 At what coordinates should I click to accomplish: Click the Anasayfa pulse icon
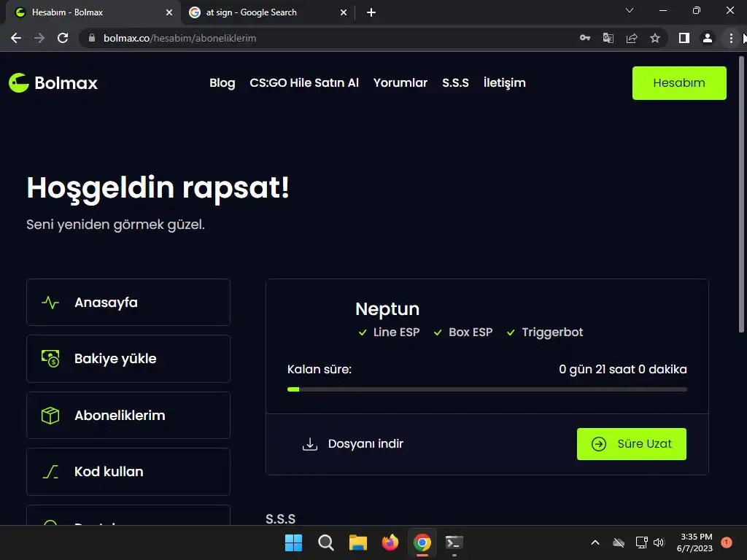click(50, 303)
